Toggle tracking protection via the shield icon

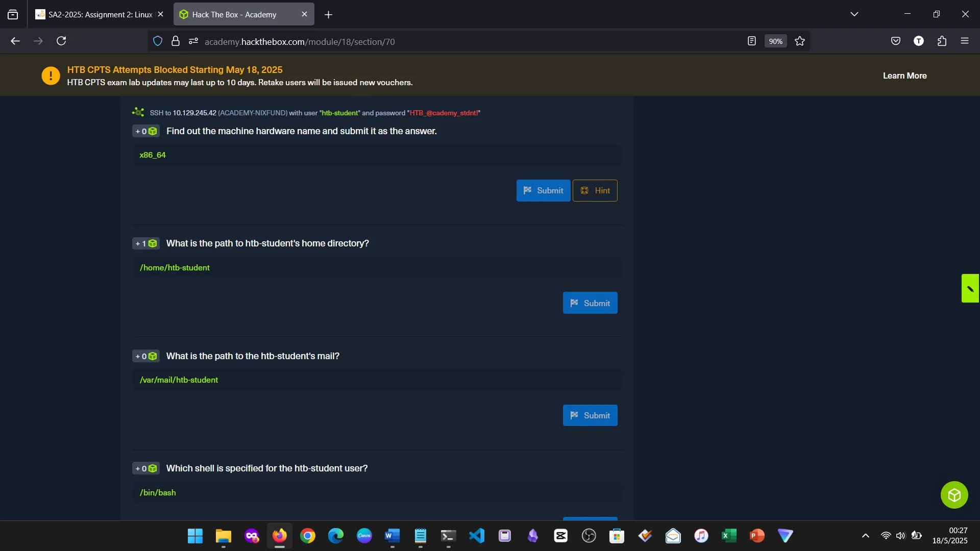pyautogui.click(x=157, y=41)
